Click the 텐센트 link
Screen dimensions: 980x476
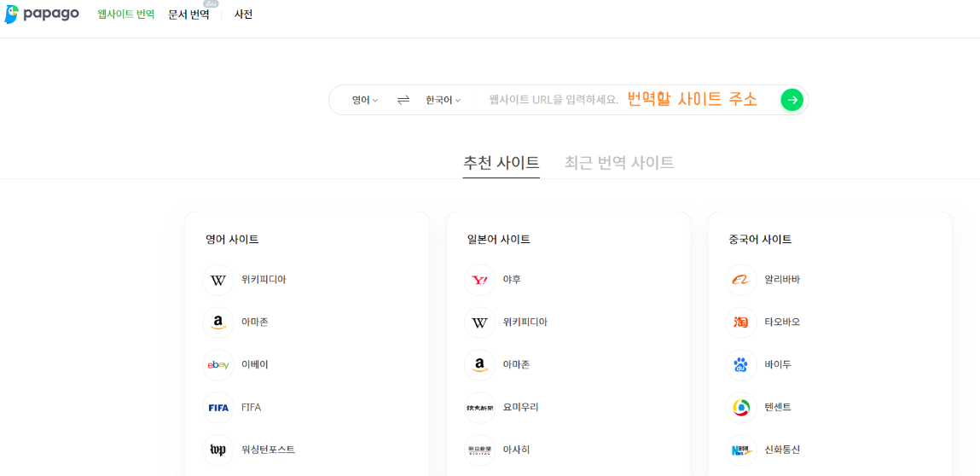pos(778,408)
